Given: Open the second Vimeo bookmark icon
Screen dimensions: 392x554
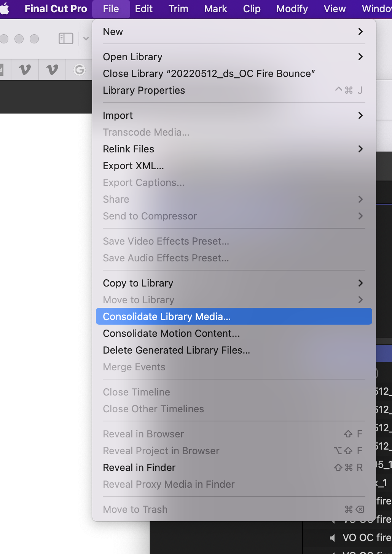Looking at the screenshot, I should pyautogui.click(x=52, y=69).
